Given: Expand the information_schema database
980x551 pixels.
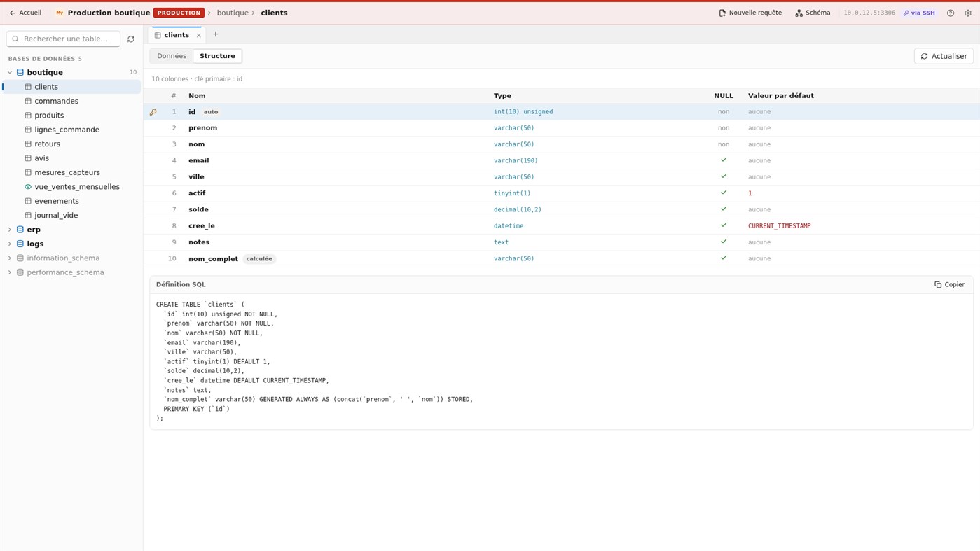Looking at the screenshot, I should (10, 258).
